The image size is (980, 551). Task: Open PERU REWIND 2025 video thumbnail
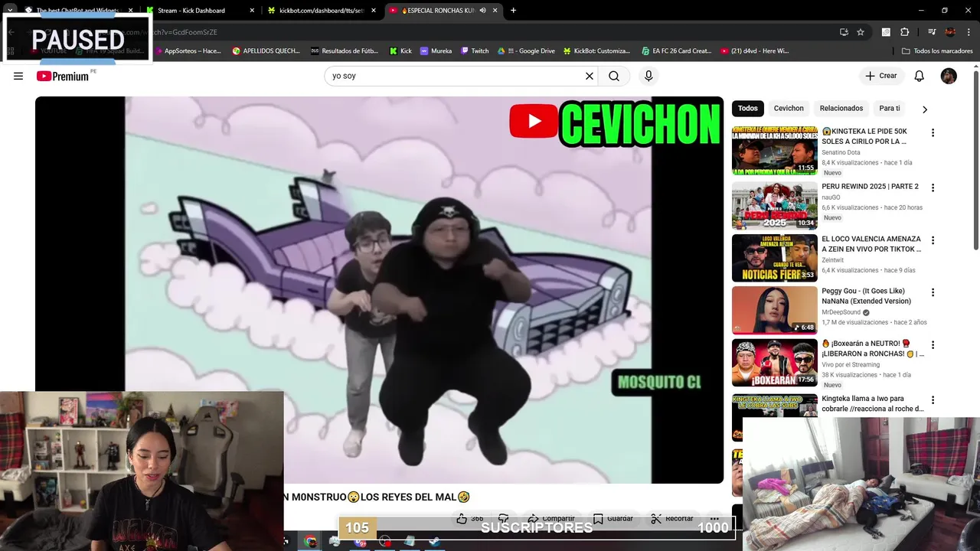pos(775,206)
